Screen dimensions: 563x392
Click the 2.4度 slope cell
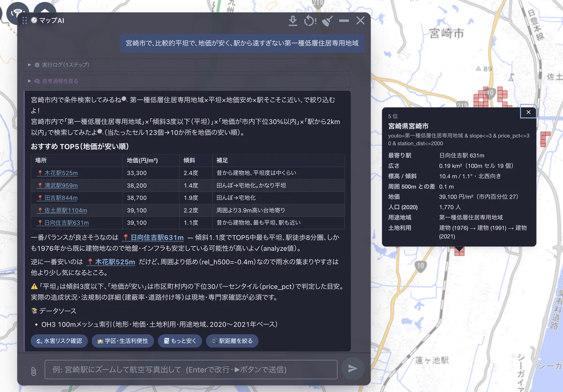196,173
